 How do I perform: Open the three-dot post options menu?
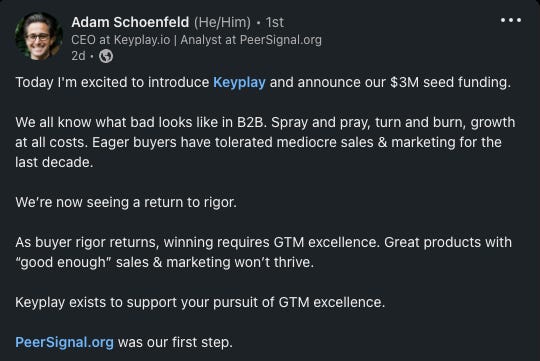tap(511, 20)
